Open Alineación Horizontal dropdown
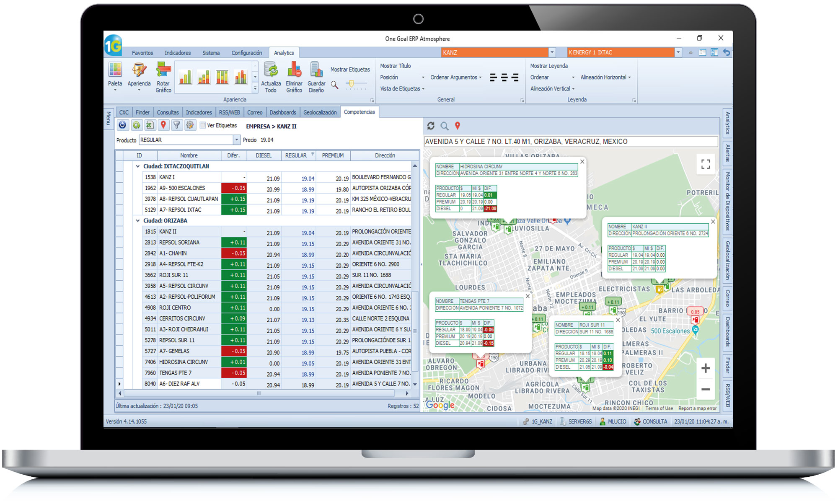838x504 pixels. 605,78
